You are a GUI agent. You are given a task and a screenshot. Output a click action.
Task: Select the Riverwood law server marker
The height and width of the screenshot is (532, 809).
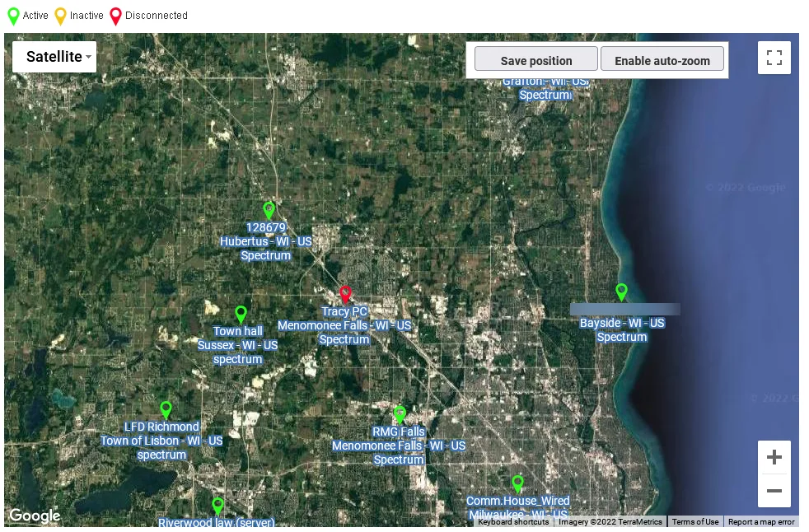click(x=218, y=506)
